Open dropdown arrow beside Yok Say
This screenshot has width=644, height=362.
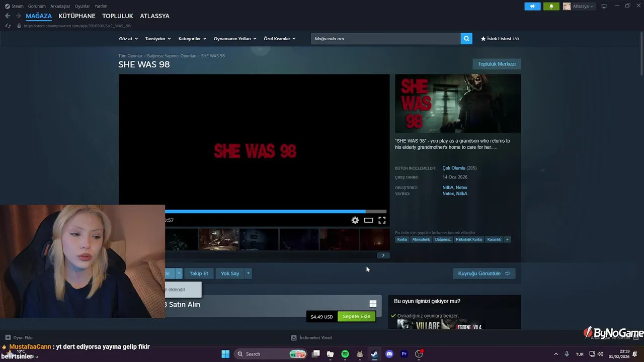(248, 274)
